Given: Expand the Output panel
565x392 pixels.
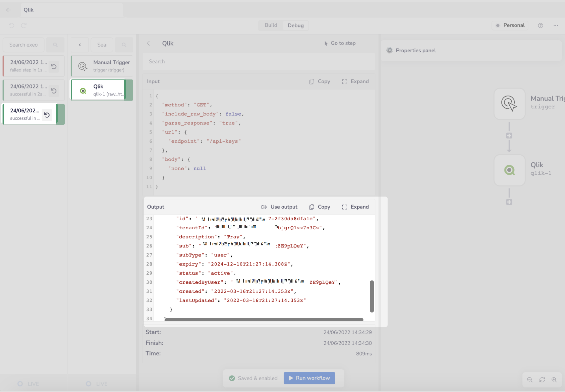Looking at the screenshot, I should [355, 207].
